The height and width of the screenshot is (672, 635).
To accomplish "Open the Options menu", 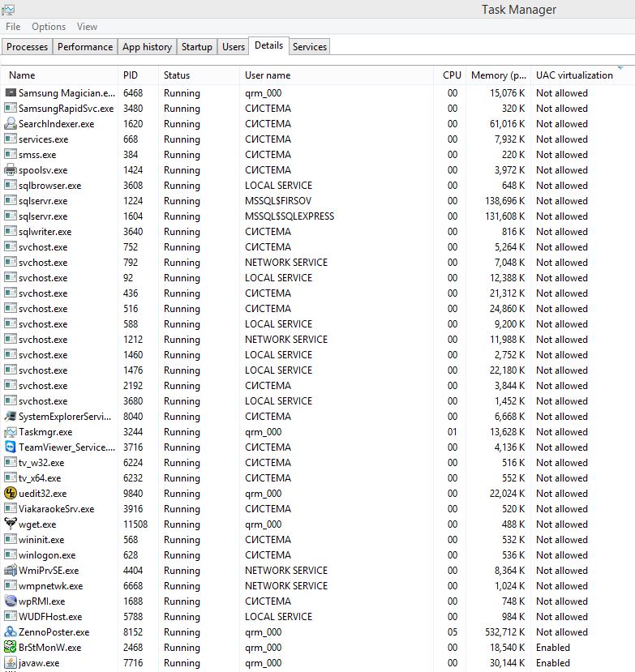I will pyautogui.click(x=49, y=27).
